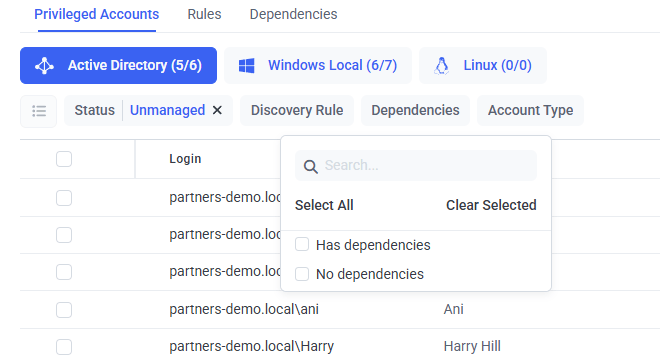This screenshot has height=364, width=660.
Task: Click Clear Selected in the dropdown
Action: pos(491,205)
